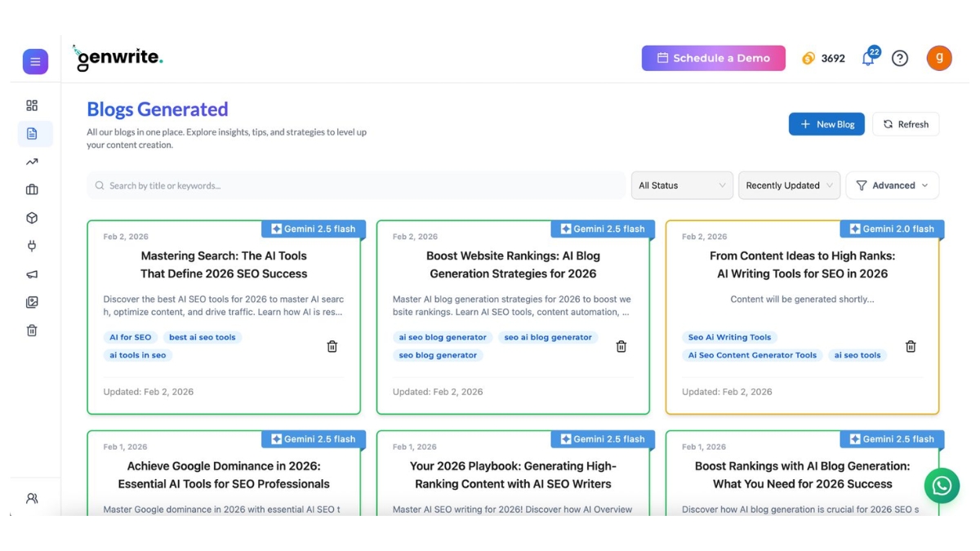
Task: Open the Boost Website Rankings blog card
Action: point(513,264)
